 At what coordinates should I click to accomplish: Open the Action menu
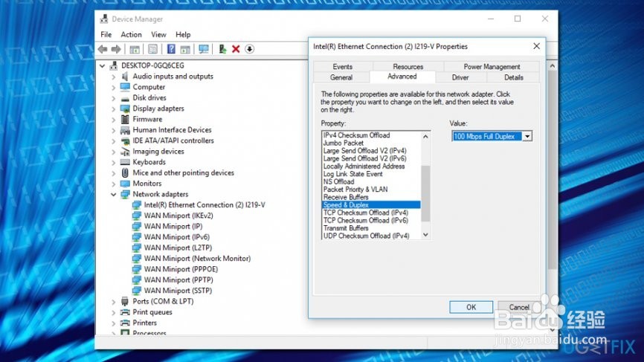coord(131,34)
